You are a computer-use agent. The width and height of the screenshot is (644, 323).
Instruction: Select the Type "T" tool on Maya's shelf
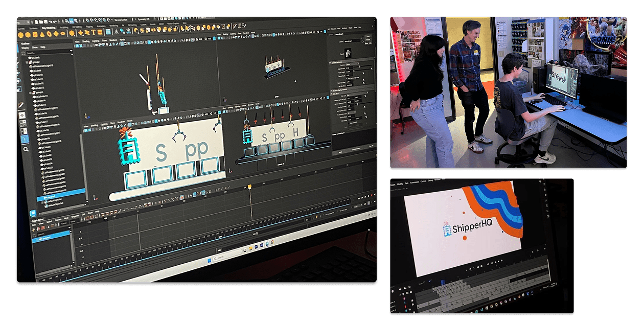93,33
